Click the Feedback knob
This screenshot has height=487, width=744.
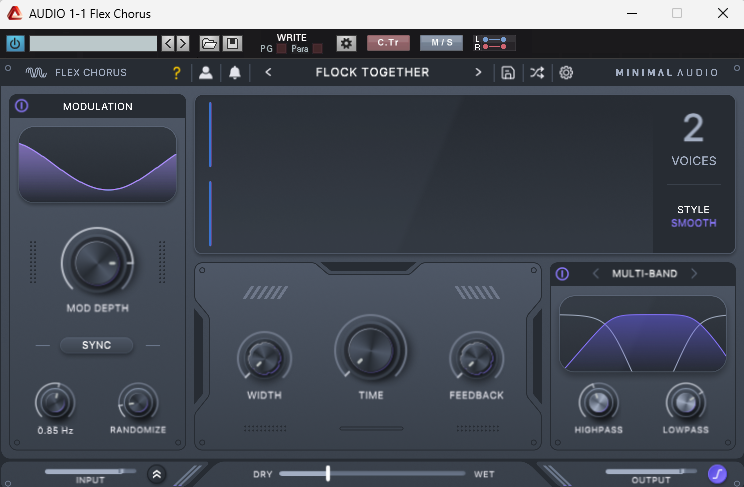(476, 359)
